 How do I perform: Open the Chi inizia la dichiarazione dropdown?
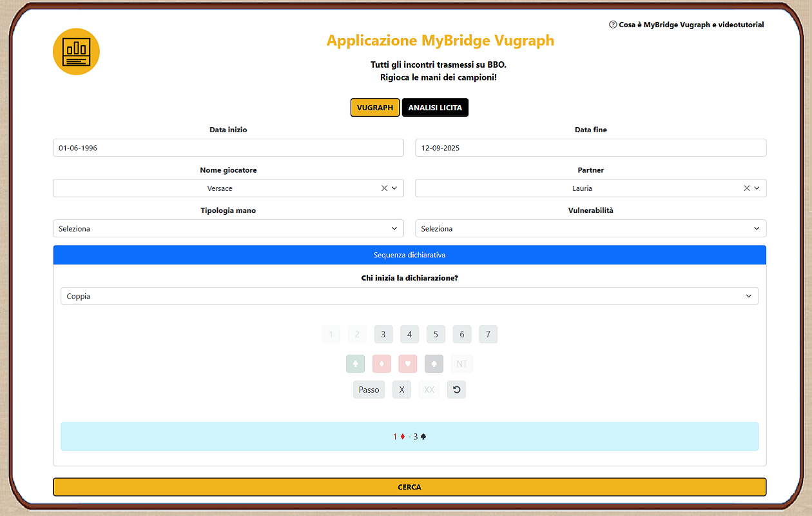point(409,296)
